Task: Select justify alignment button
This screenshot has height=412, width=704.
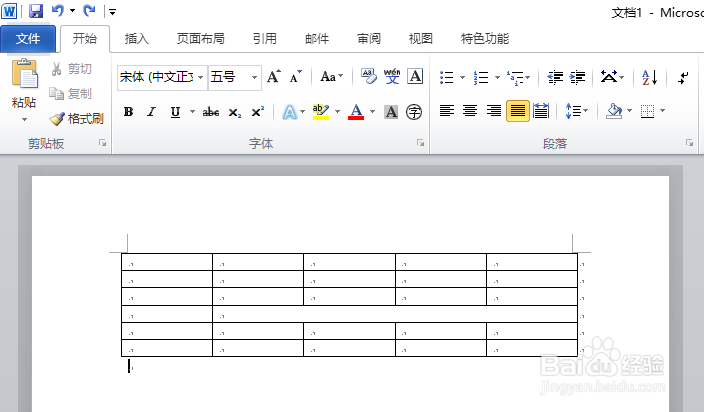Action: [518, 111]
